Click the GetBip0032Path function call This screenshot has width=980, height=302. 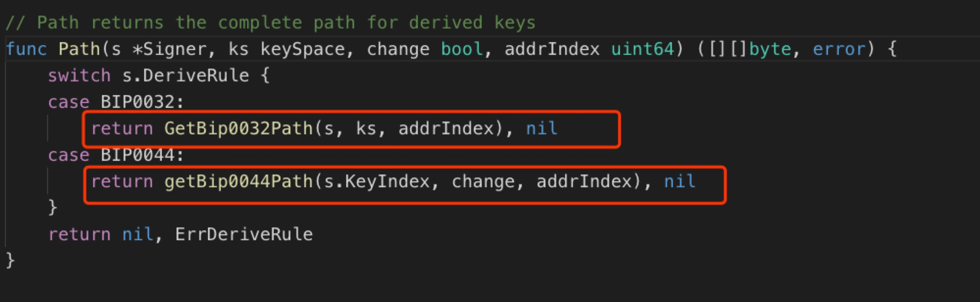click(238, 128)
